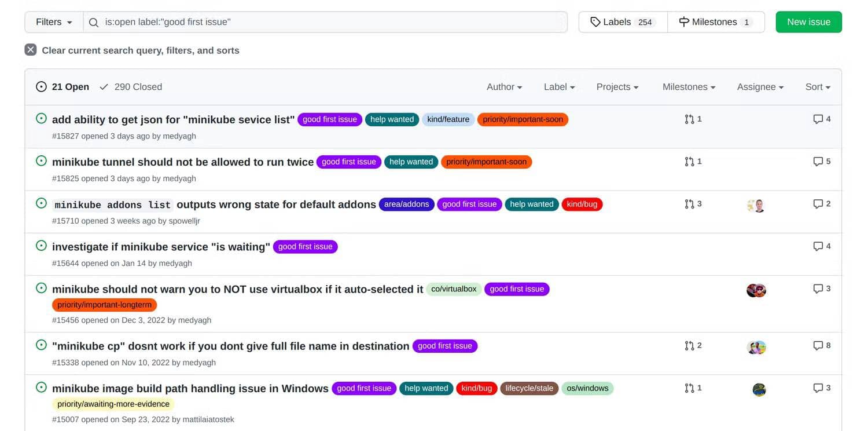
Task: Click priority/awaiting-more-evidence label
Action: pos(113,404)
